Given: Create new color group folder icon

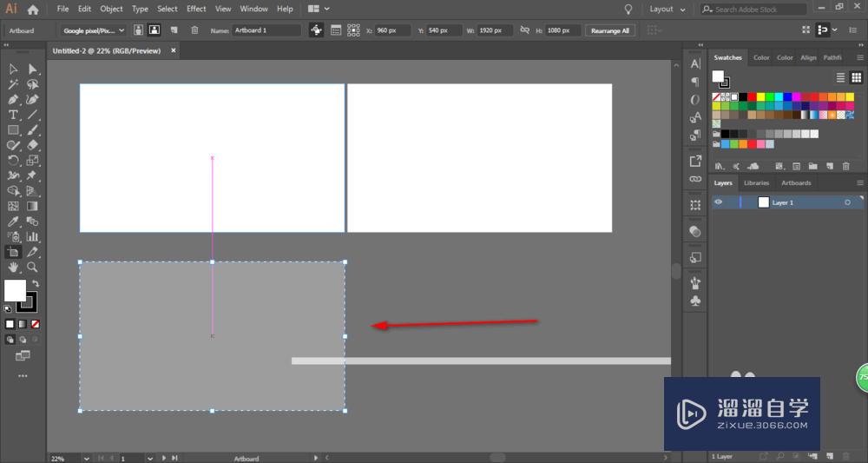Looking at the screenshot, I should [x=812, y=166].
